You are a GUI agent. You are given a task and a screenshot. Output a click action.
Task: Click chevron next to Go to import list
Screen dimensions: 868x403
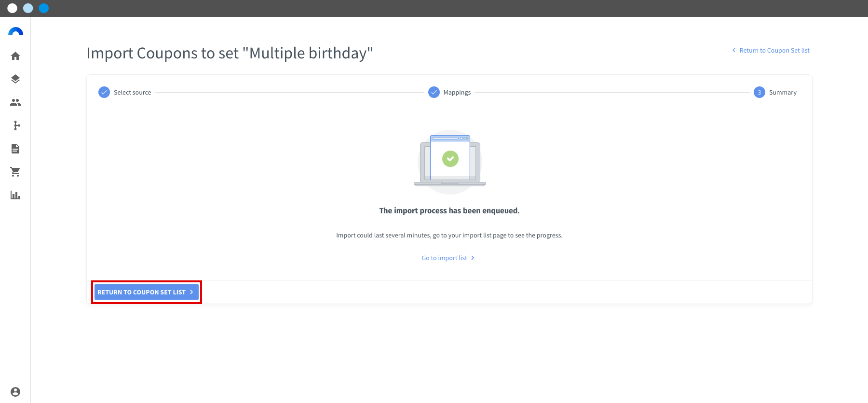click(473, 258)
